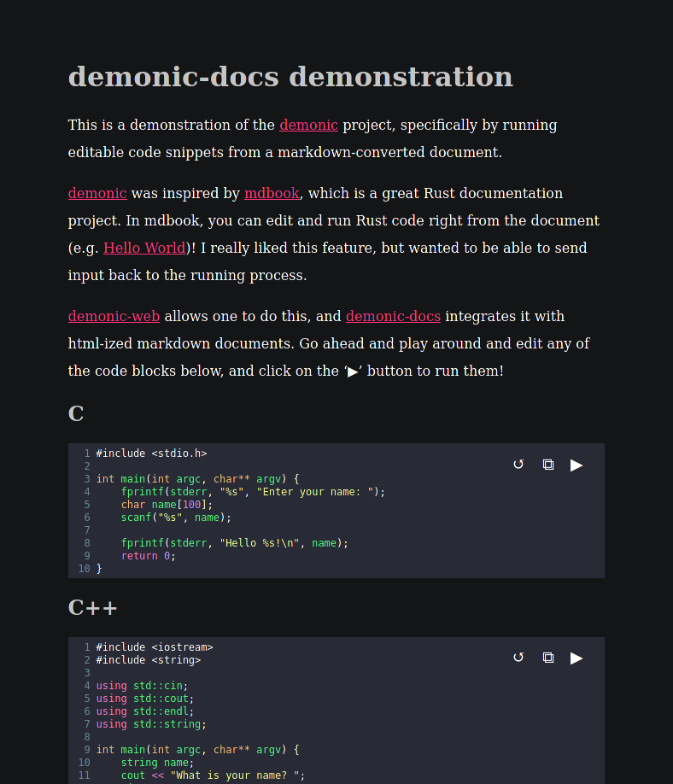The height and width of the screenshot is (784, 673).
Task: Visit the demonic-web link
Action: tap(114, 317)
